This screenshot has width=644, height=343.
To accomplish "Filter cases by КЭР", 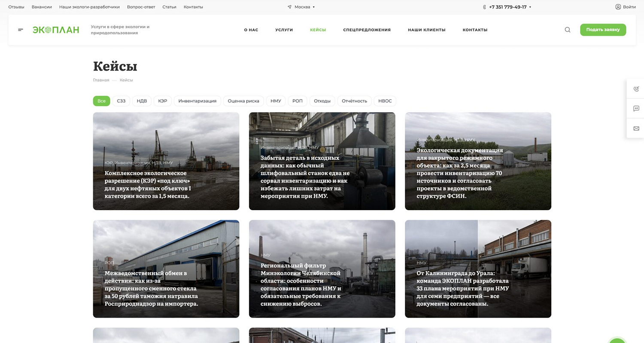I will tap(163, 101).
